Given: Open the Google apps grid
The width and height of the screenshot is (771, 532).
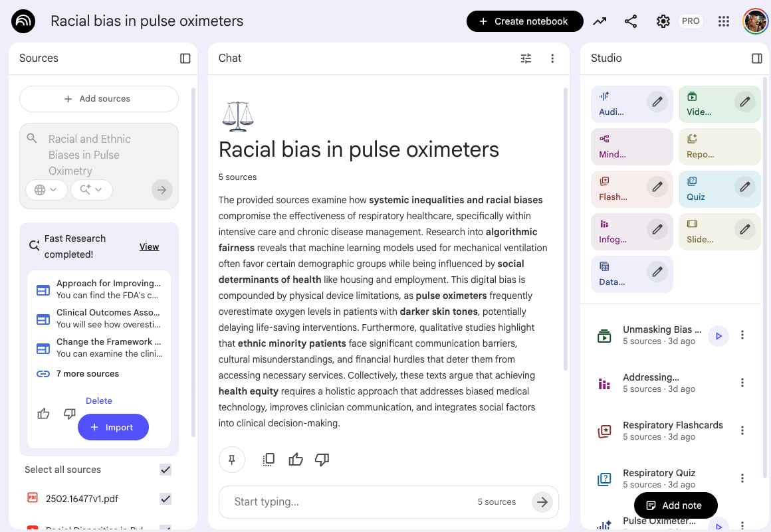Looking at the screenshot, I should 723,21.
